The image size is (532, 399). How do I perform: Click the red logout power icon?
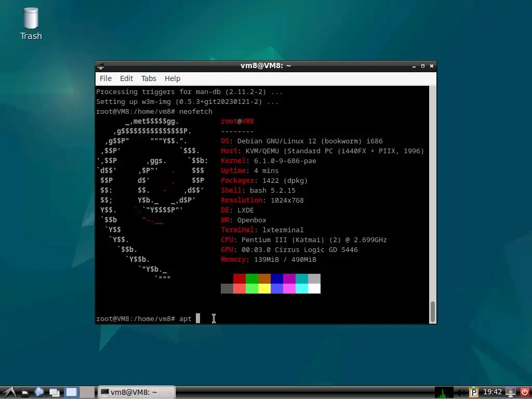coord(525,393)
